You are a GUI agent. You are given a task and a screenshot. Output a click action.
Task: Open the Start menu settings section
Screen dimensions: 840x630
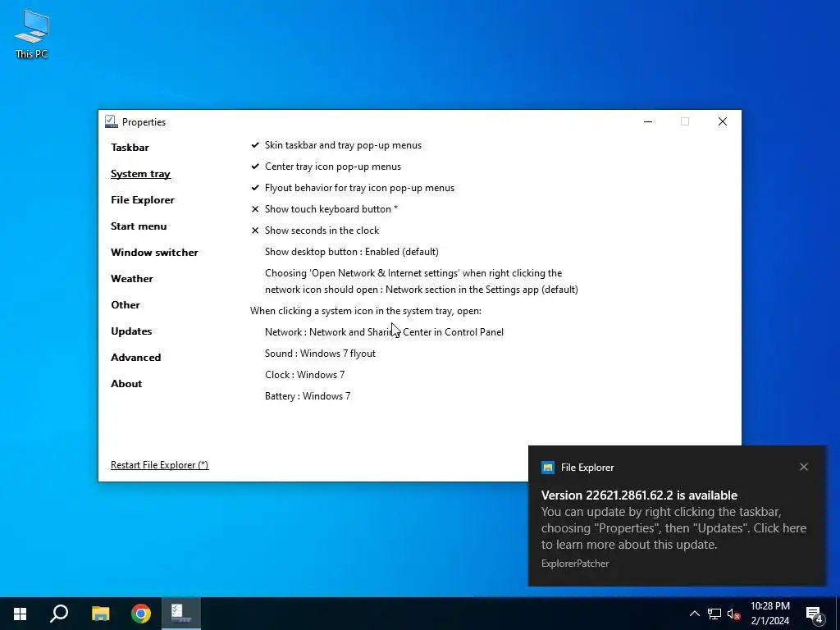[x=139, y=226]
